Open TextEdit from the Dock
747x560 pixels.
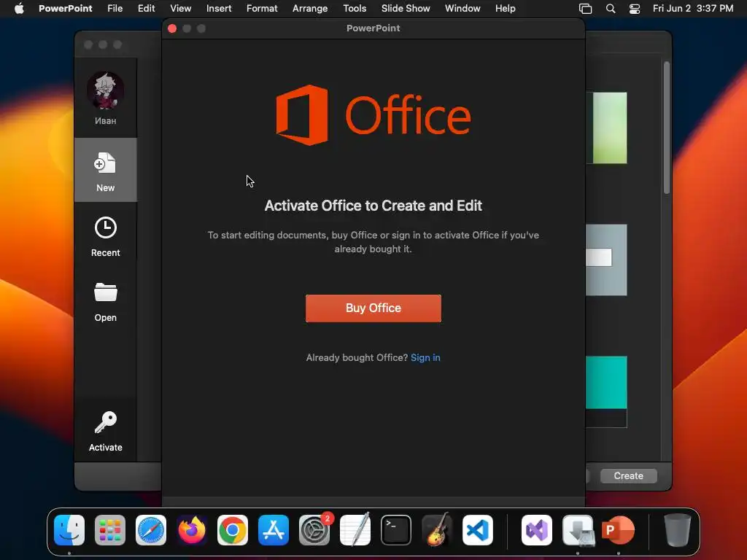355,530
